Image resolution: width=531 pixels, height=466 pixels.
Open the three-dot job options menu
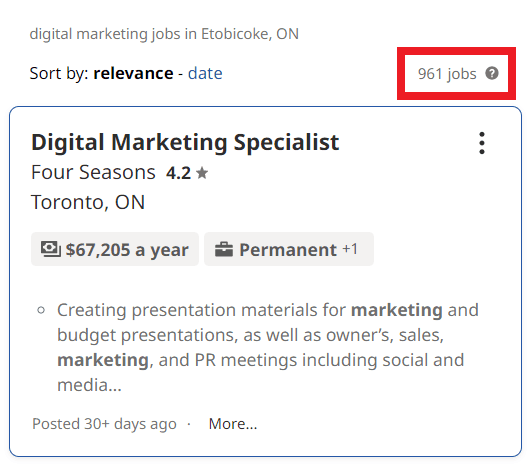[482, 143]
